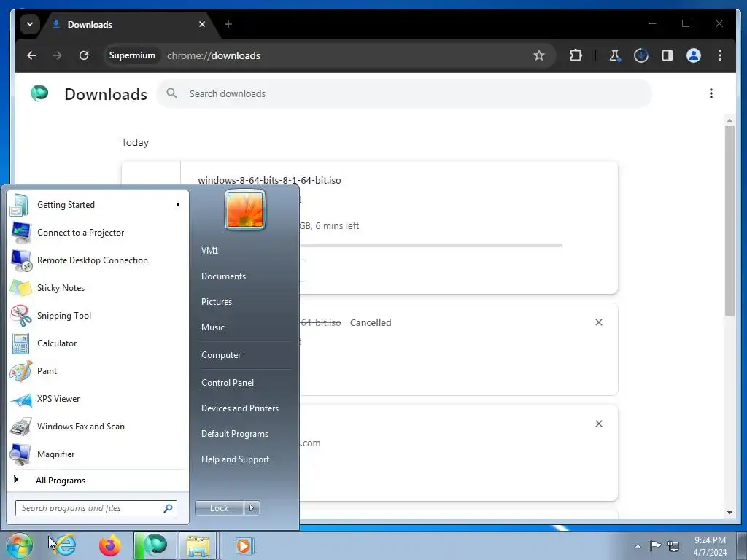This screenshot has width=747, height=560.
Task: Open Windows Explorer from taskbar
Action: point(198,545)
